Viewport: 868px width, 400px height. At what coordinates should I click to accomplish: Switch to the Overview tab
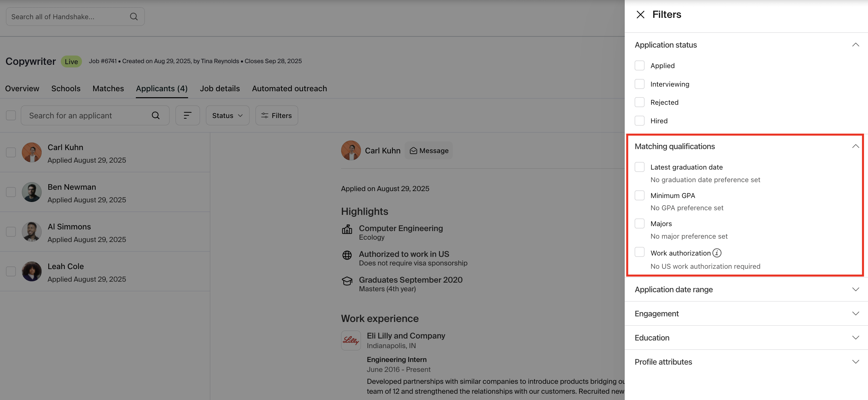click(x=22, y=88)
